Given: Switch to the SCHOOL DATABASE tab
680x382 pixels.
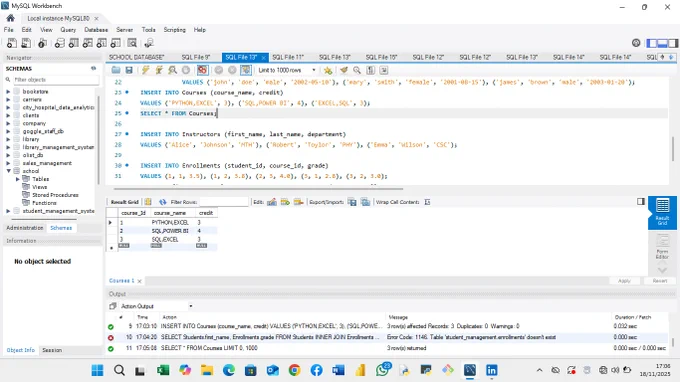Looking at the screenshot, I should pos(137,57).
